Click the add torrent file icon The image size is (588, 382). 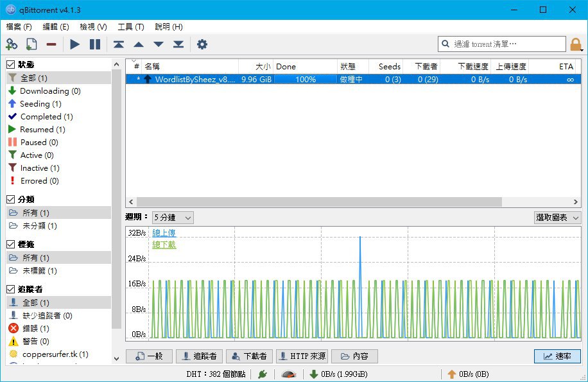(31, 44)
